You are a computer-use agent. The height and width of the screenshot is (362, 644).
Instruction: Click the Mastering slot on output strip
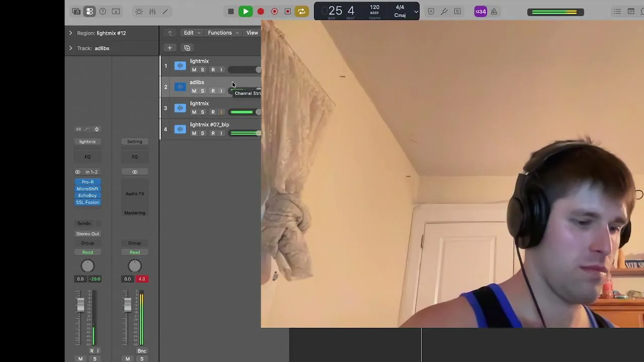(134, 213)
